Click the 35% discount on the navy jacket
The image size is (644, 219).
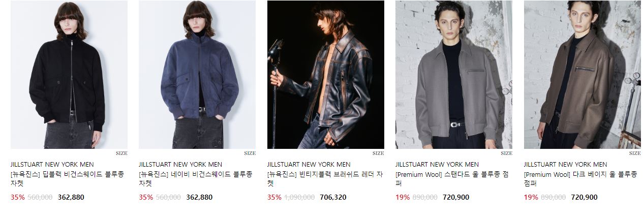(146, 197)
